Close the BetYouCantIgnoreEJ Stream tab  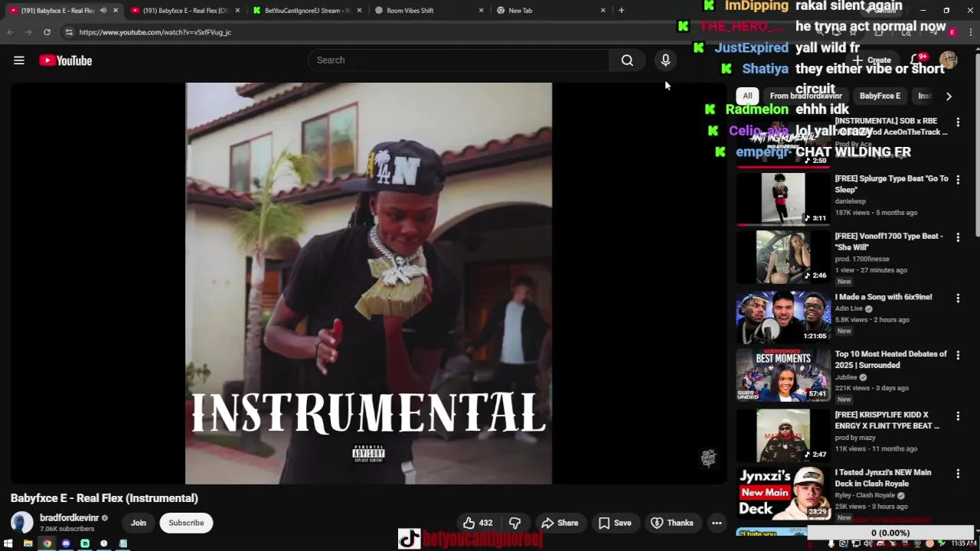point(359,11)
